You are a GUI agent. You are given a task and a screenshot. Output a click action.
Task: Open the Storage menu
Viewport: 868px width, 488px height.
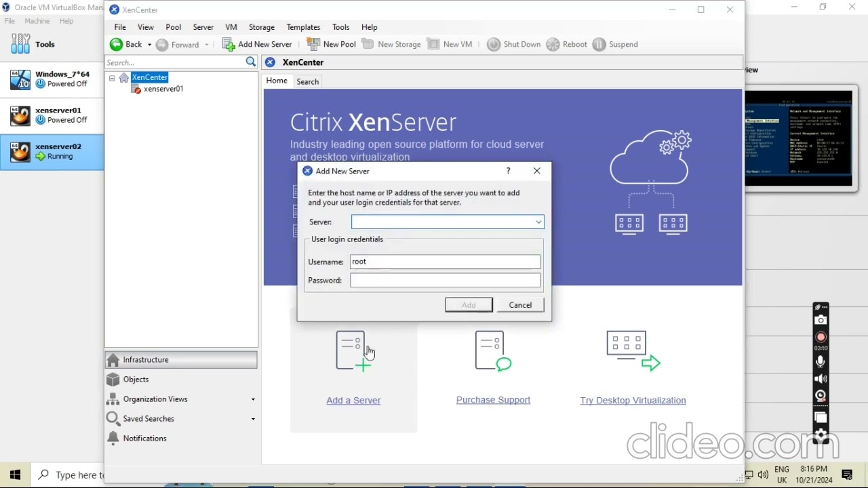pyautogui.click(x=262, y=27)
